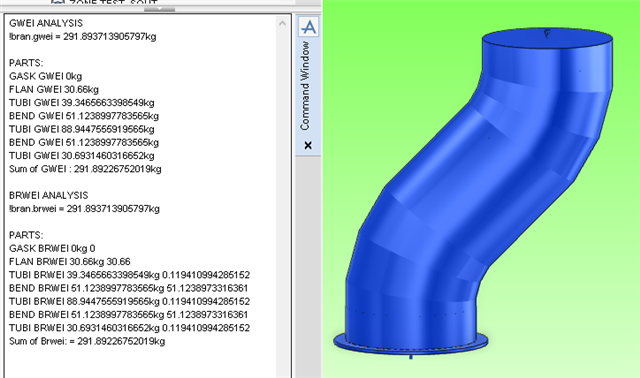Viewport: 640px width, 378px height.
Task: Collapse the pane using the top splitter arrow
Action: coord(160,9)
